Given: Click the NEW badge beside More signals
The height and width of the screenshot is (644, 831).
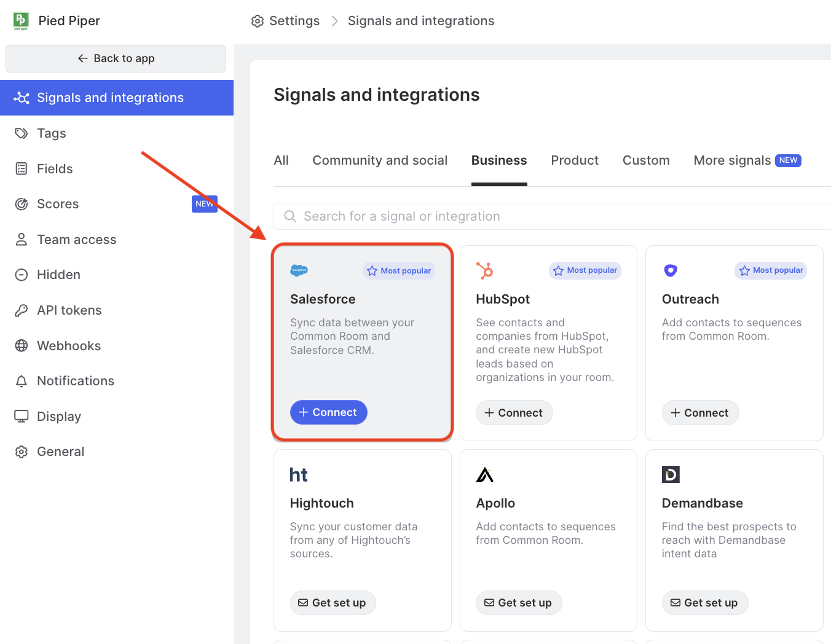Looking at the screenshot, I should click(x=789, y=160).
